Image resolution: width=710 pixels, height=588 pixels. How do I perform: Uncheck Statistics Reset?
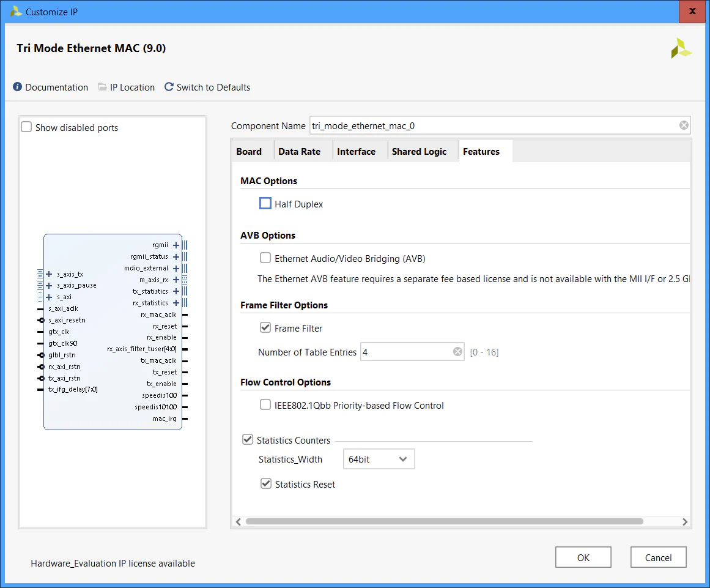pos(265,483)
